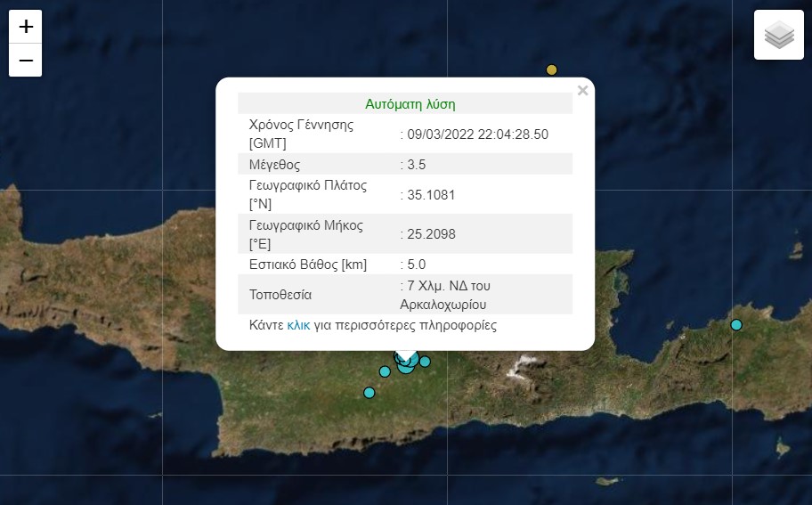Select the cyan marker right of the popup tip
Viewport: 812px width, 505px height.
(425, 362)
